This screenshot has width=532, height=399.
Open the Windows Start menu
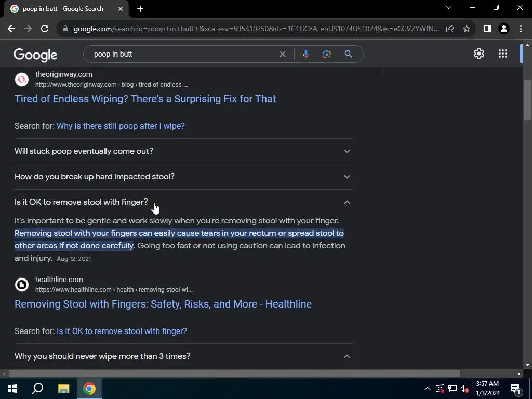pos(12,389)
